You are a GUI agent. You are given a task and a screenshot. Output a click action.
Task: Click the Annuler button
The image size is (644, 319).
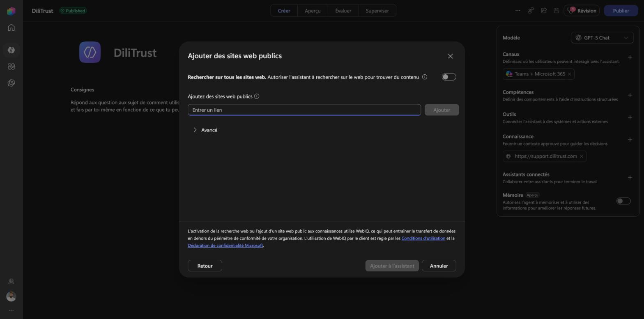point(439,266)
